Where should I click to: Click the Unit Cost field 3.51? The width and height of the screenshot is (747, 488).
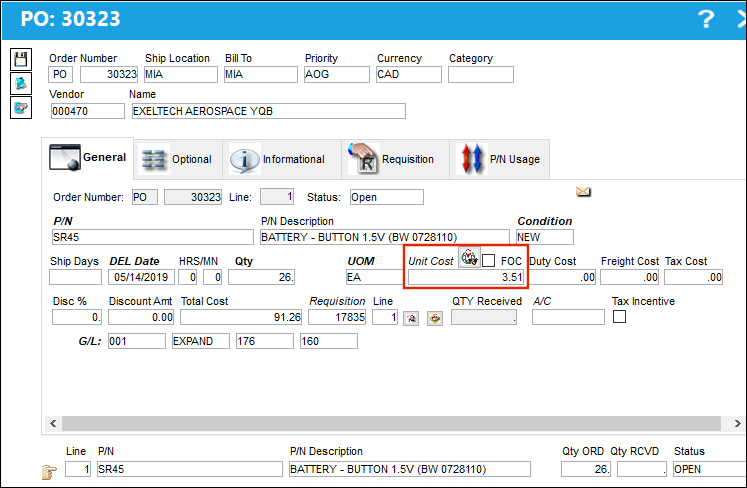pos(466,277)
